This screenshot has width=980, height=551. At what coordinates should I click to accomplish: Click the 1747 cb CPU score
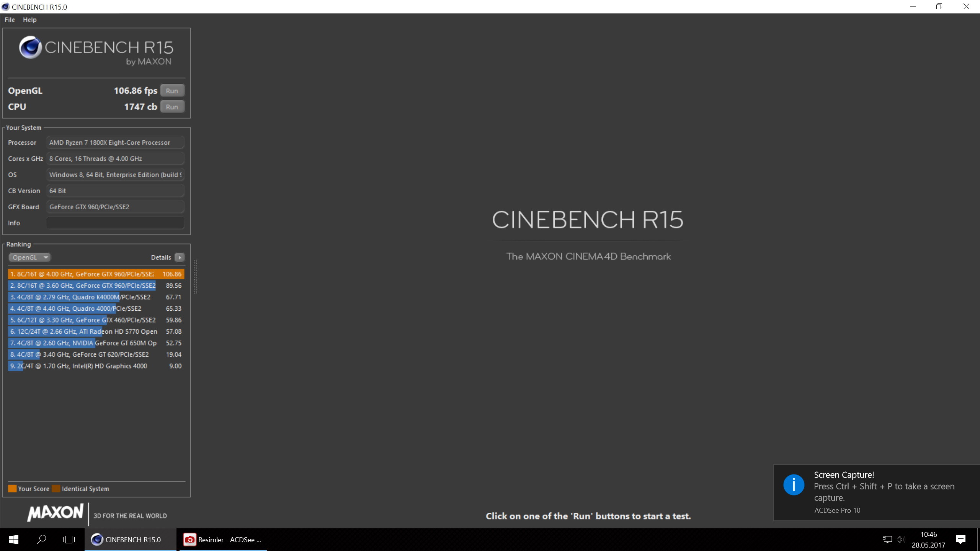[x=140, y=107]
